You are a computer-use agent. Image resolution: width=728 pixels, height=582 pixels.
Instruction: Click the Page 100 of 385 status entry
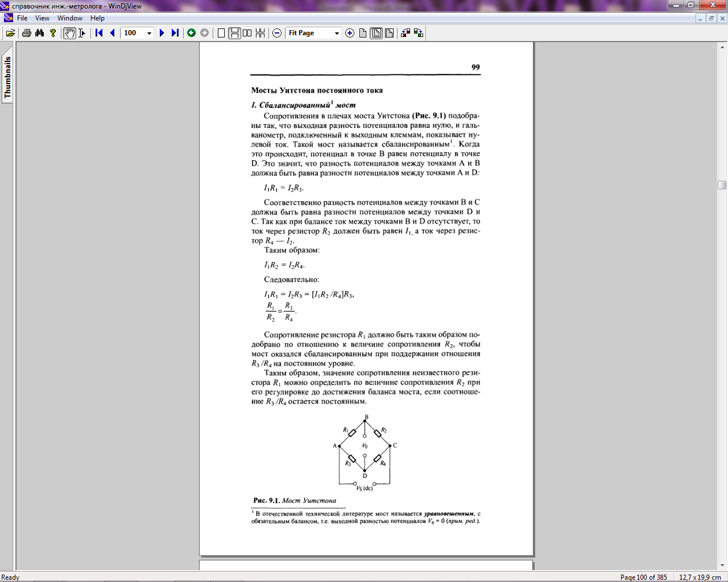click(643, 577)
